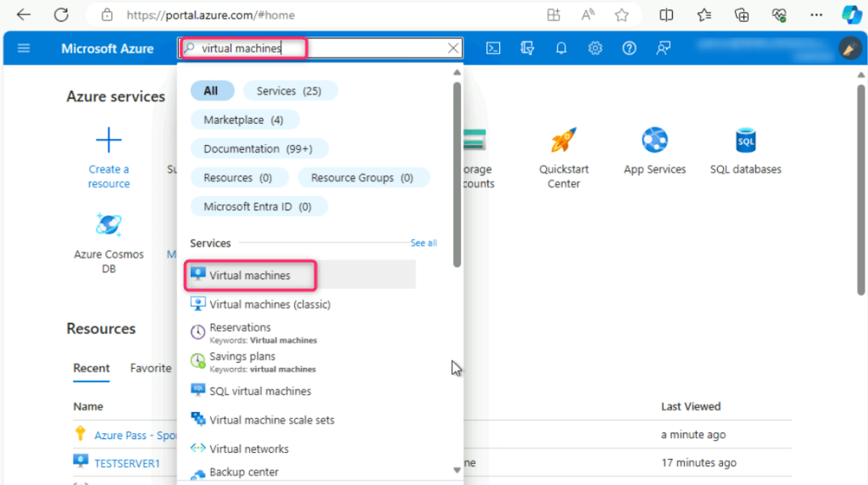Filter results by Documentation (99+)

click(x=259, y=148)
